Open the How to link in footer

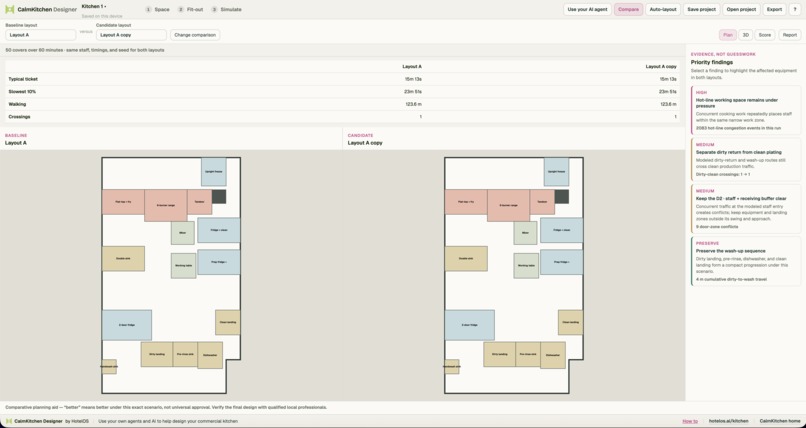pyautogui.click(x=690, y=421)
